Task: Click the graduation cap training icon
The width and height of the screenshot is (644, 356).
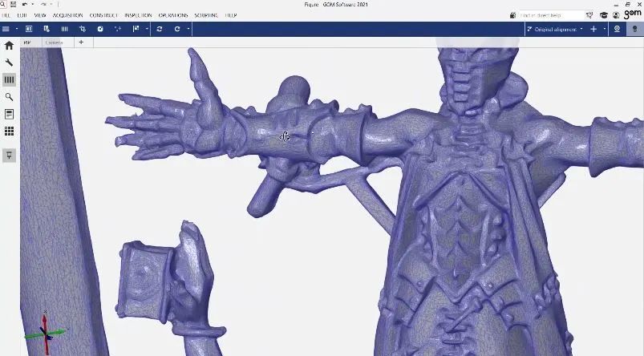Action: tap(603, 15)
